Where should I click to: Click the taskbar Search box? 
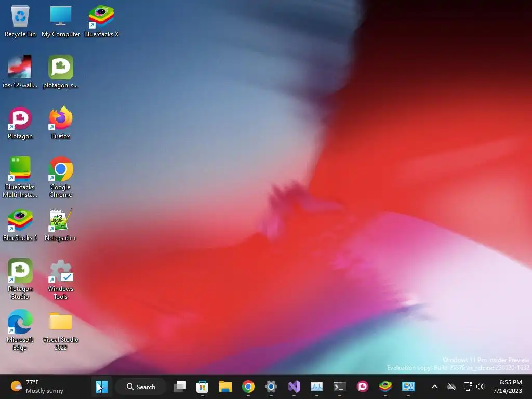tap(141, 387)
